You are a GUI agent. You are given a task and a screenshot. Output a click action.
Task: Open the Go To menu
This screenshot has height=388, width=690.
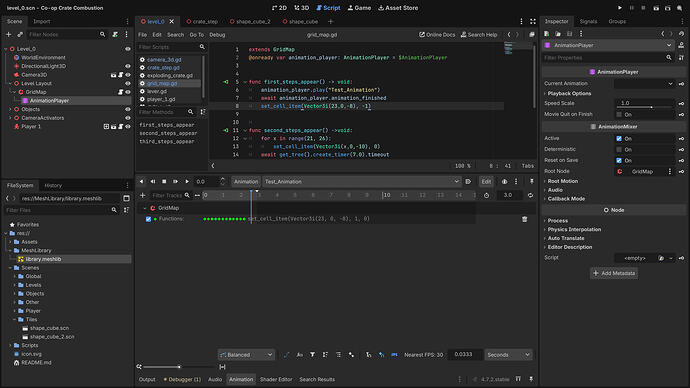pos(196,34)
